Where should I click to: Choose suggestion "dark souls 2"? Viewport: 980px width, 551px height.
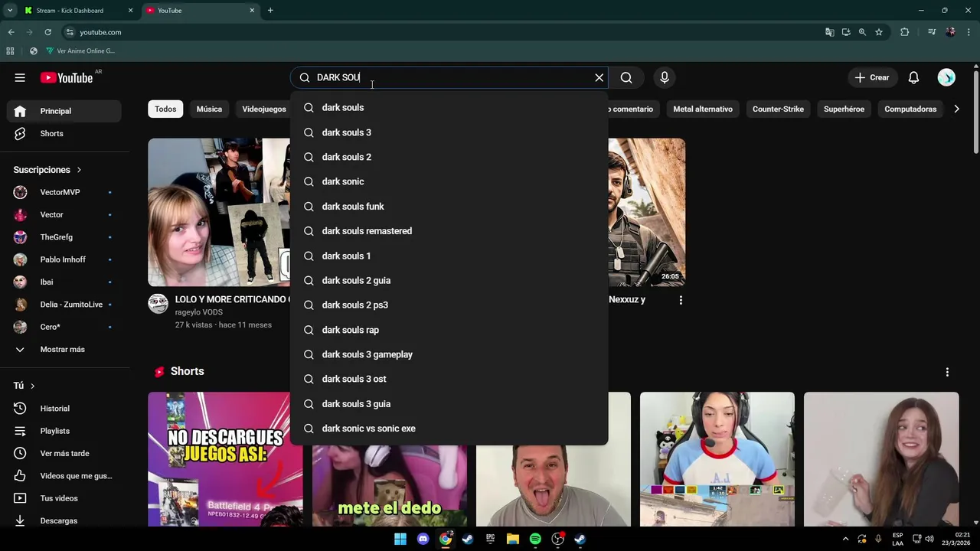(449, 157)
